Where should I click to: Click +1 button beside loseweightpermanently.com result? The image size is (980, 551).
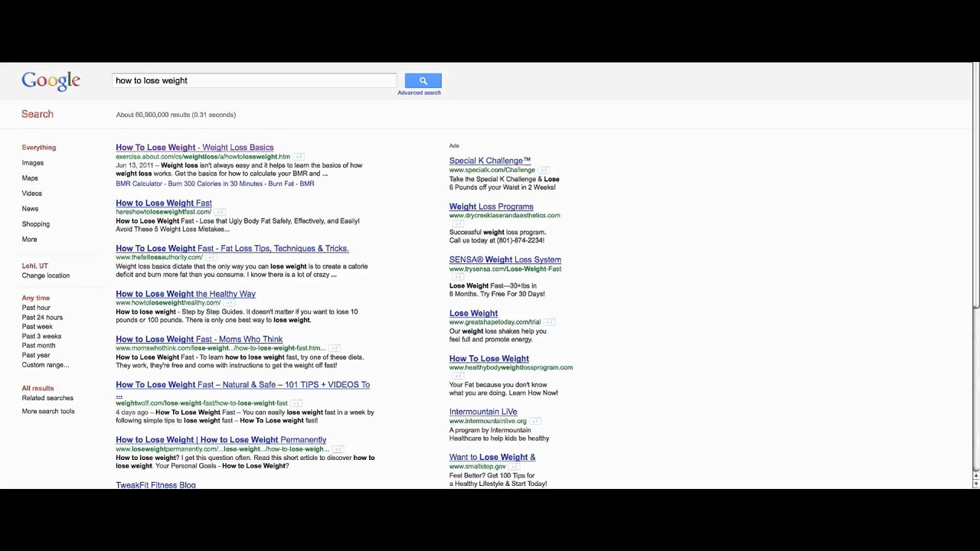point(338,449)
